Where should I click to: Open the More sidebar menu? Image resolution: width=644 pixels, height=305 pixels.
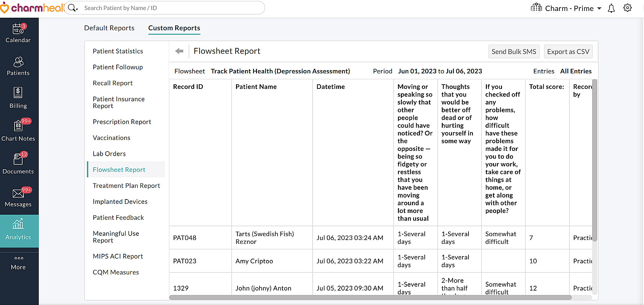[x=18, y=262]
